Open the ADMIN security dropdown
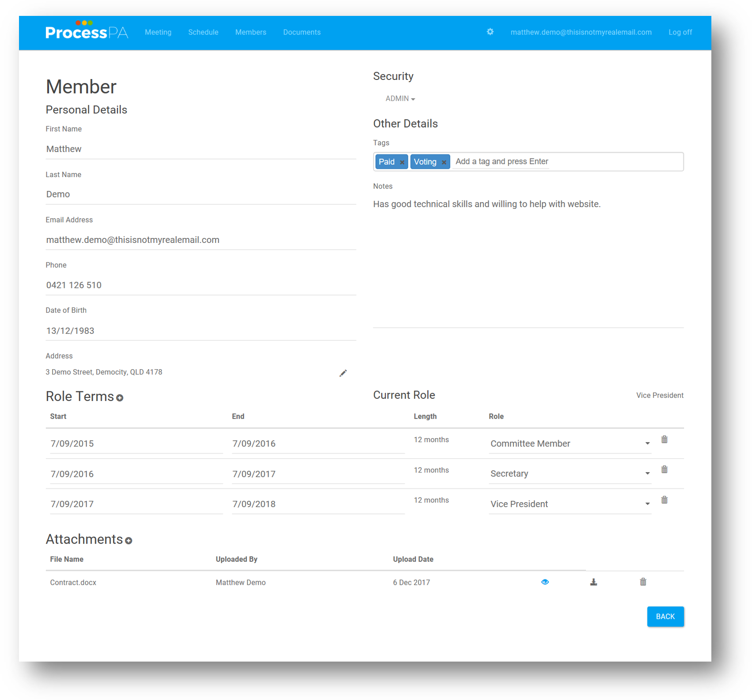752x700 pixels. (x=400, y=98)
